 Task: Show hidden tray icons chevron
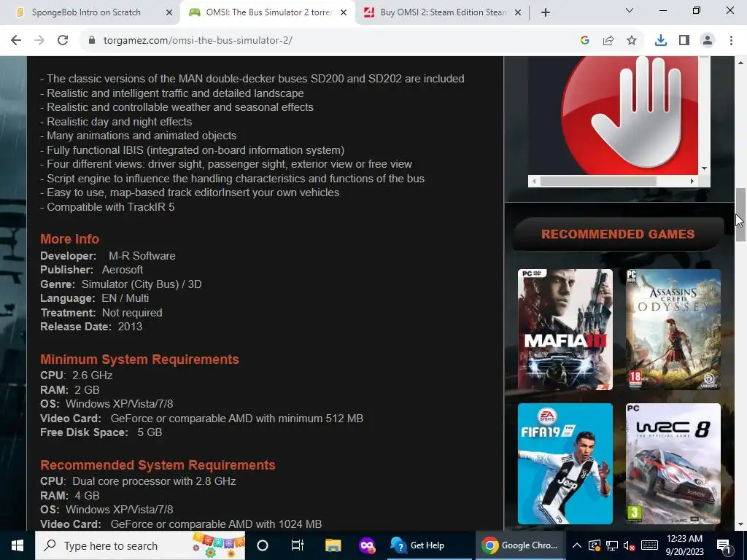pyautogui.click(x=576, y=545)
